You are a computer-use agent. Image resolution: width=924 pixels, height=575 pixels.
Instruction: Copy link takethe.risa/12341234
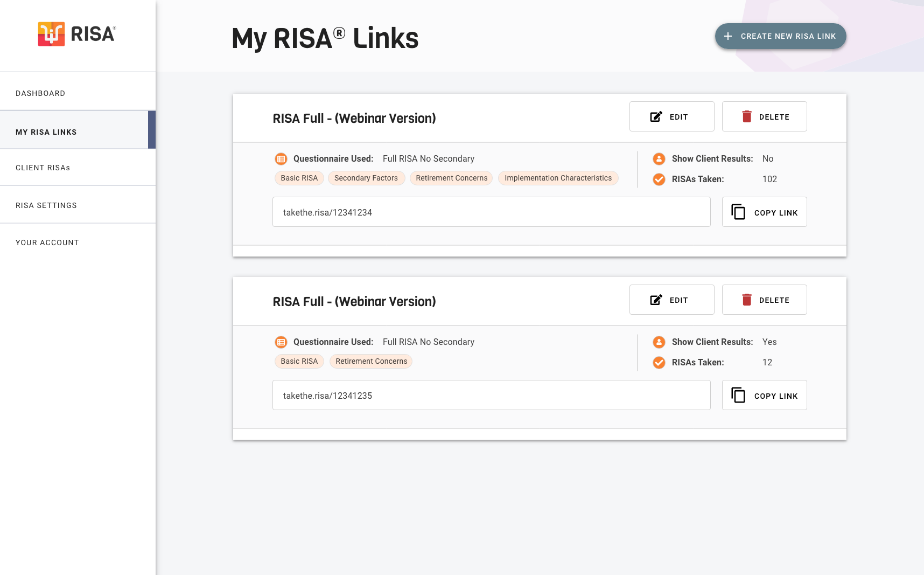click(764, 212)
